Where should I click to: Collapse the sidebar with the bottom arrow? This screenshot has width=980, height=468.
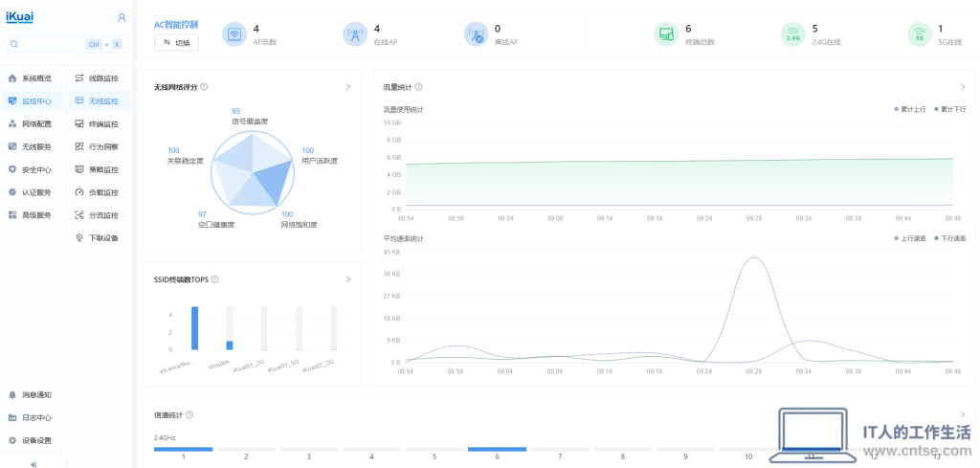pos(33,464)
